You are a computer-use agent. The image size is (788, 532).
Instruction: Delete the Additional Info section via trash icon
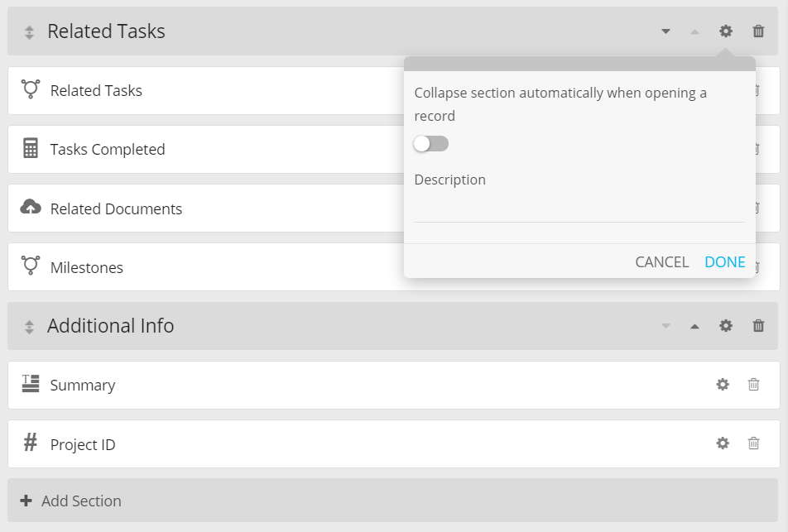click(758, 326)
